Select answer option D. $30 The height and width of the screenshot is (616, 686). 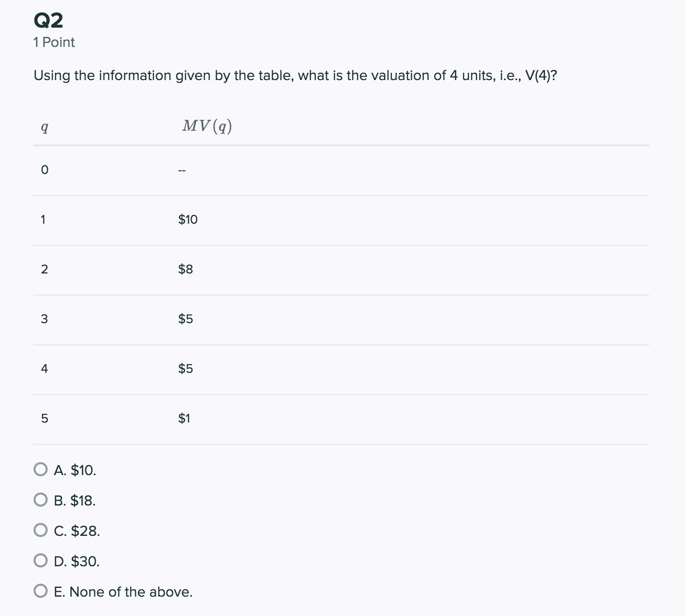coord(41,561)
